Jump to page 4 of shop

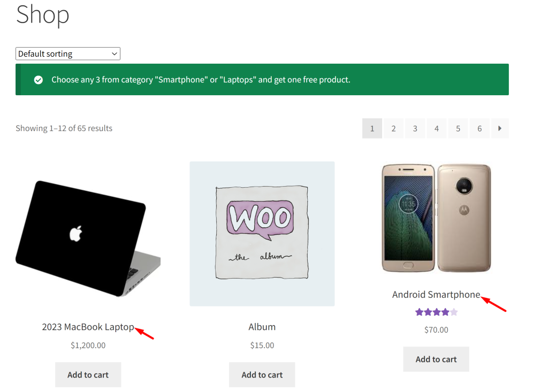point(437,128)
